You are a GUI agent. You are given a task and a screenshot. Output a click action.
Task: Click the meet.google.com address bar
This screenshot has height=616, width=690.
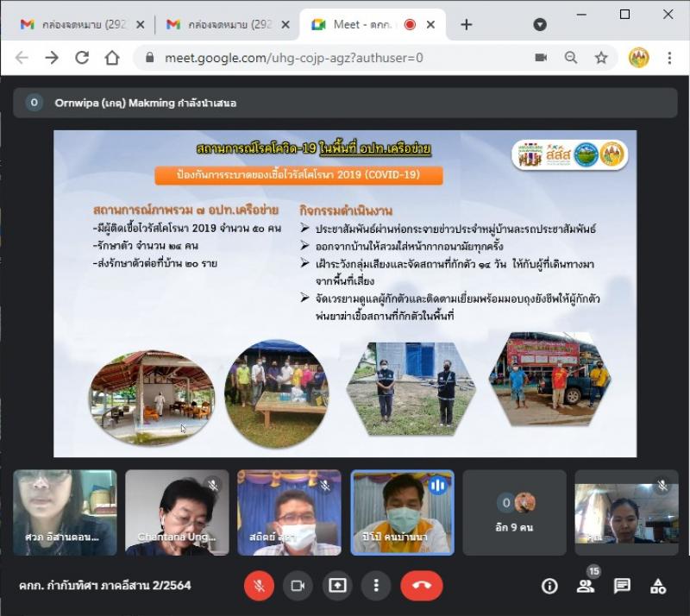point(328,58)
